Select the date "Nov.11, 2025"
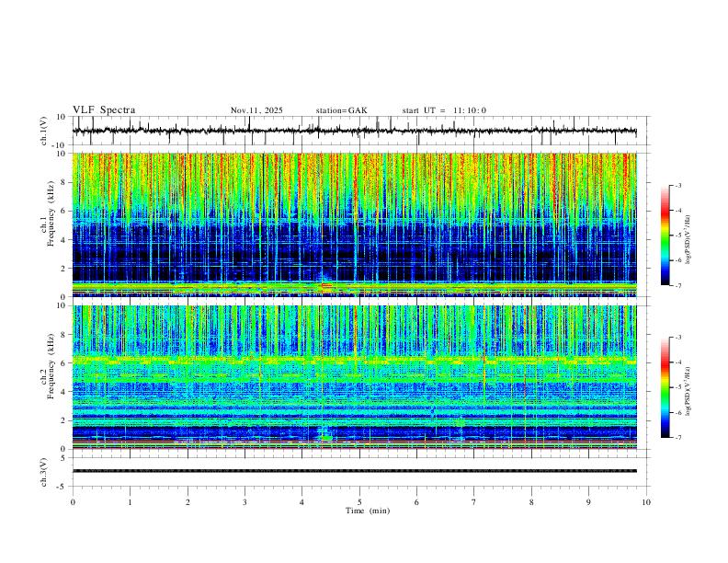The width and height of the screenshot is (728, 563). click(256, 110)
